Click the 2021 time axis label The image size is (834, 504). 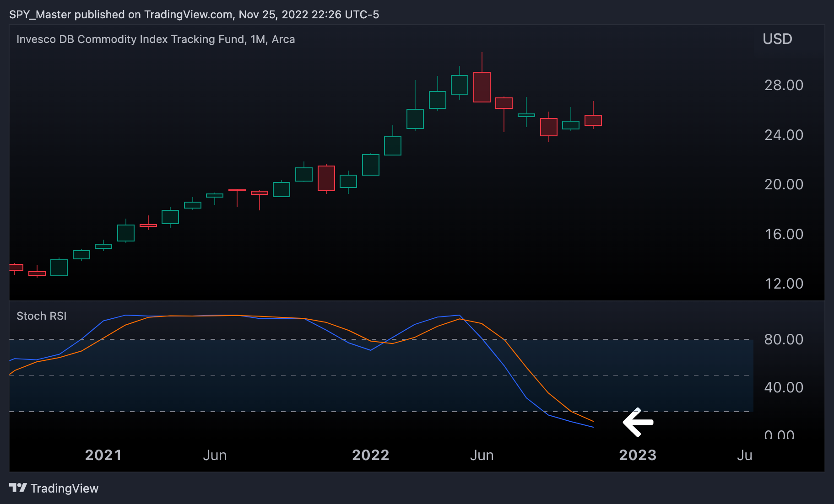coord(103,455)
